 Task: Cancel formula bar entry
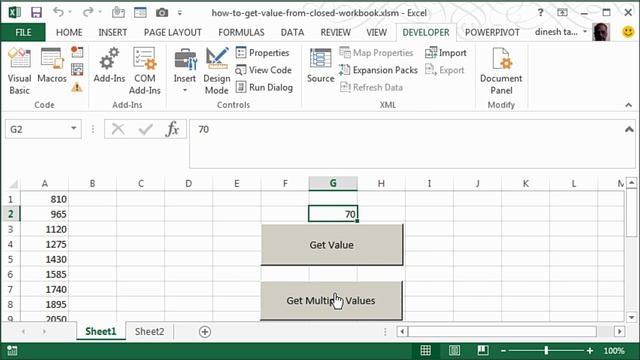coord(118,129)
